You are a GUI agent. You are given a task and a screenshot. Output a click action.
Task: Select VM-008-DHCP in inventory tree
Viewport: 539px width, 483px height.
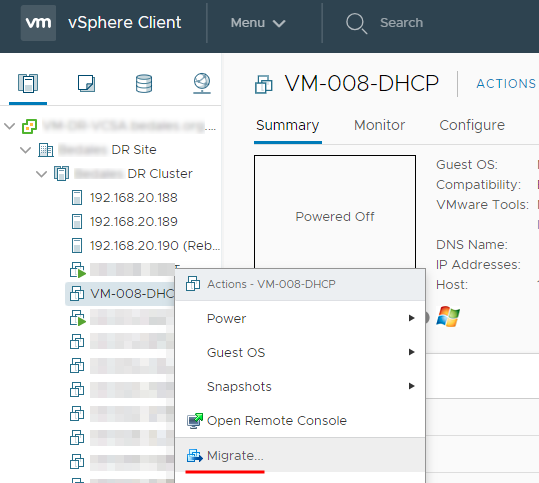(x=120, y=294)
